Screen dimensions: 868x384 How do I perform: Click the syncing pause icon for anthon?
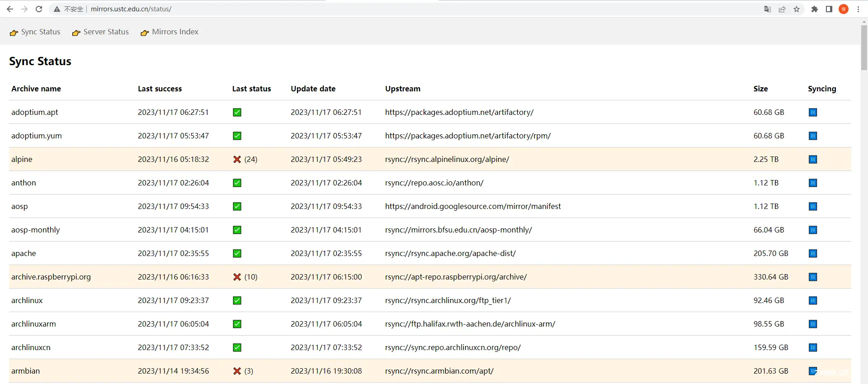coord(813,183)
